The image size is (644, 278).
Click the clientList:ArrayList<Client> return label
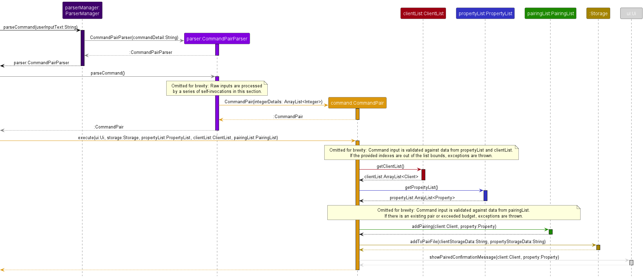(391, 176)
